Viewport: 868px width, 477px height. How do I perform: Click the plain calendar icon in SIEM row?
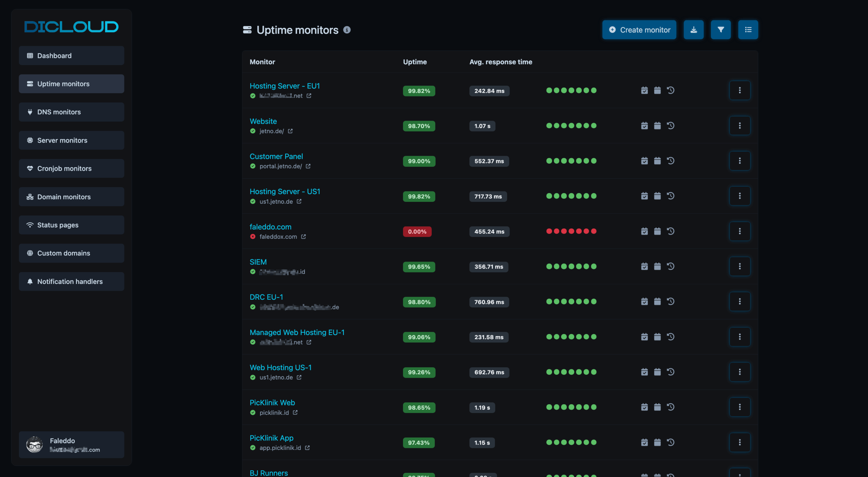[657, 267]
